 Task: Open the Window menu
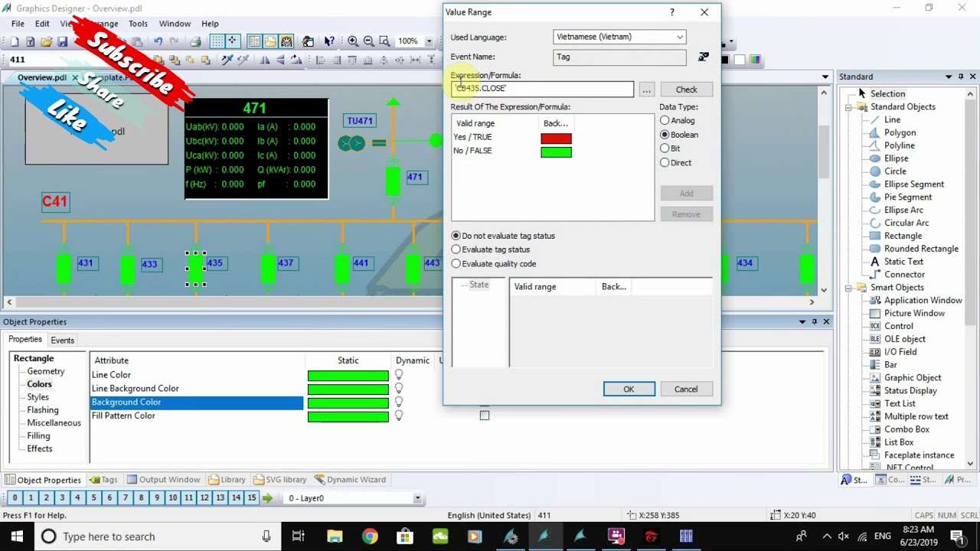[x=175, y=24]
